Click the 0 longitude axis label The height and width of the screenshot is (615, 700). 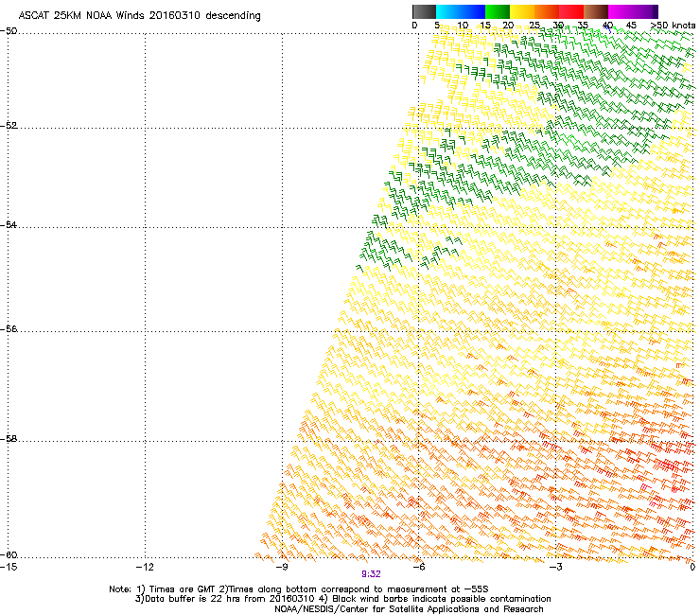tap(692, 567)
